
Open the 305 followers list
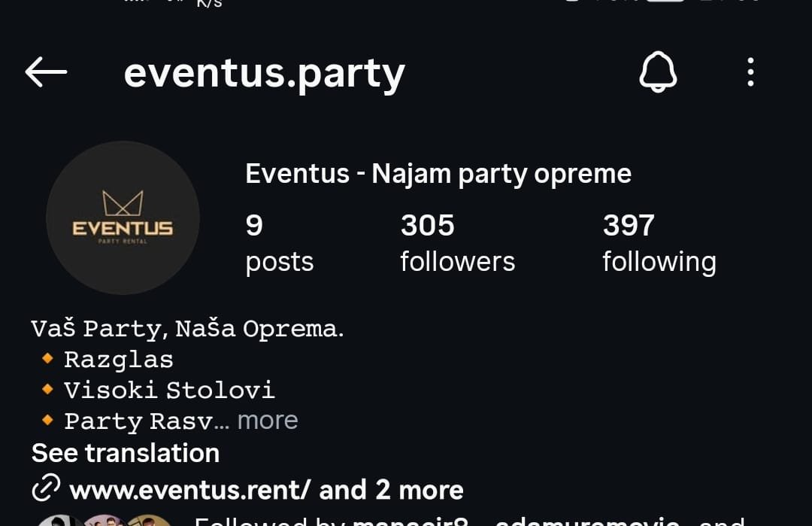point(457,242)
